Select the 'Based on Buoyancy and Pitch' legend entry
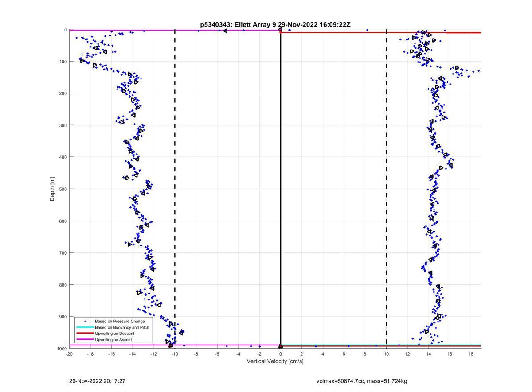Image resolution: width=532 pixels, height=392 pixels. 122,327
